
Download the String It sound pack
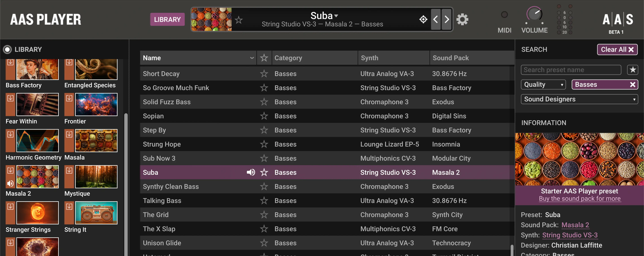[x=69, y=206]
